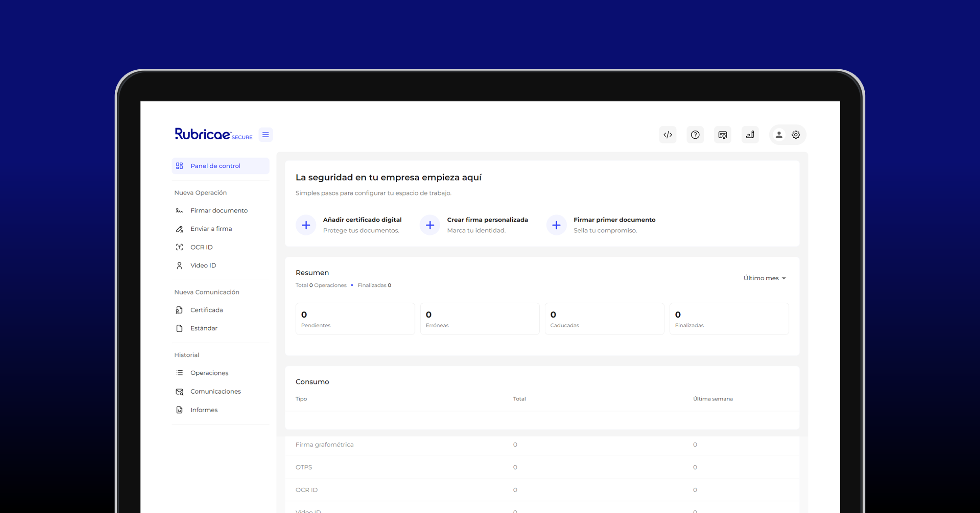Viewport: 980px width, 513px height.
Task: Expand the hamburger menu icon
Action: (266, 135)
